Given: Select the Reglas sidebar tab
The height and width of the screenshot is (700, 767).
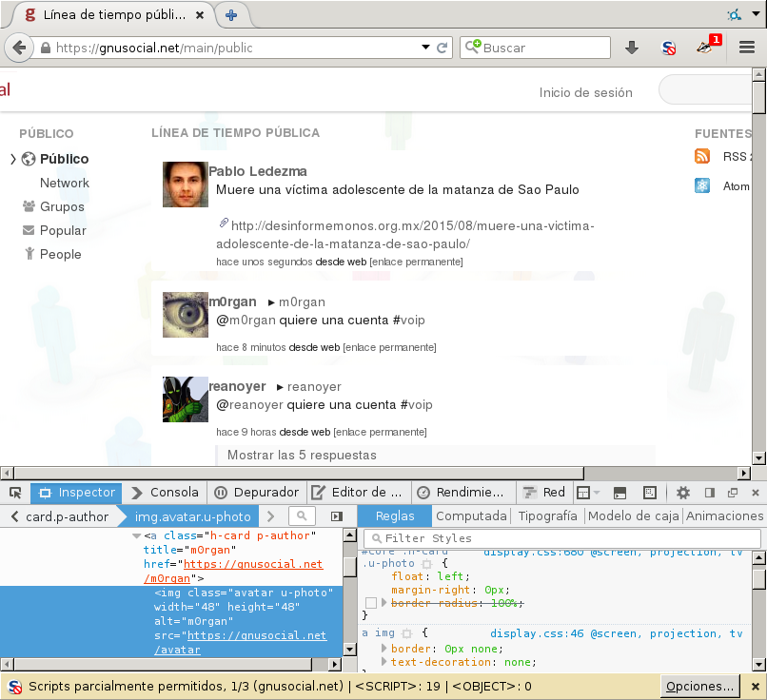Looking at the screenshot, I should coord(395,516).
